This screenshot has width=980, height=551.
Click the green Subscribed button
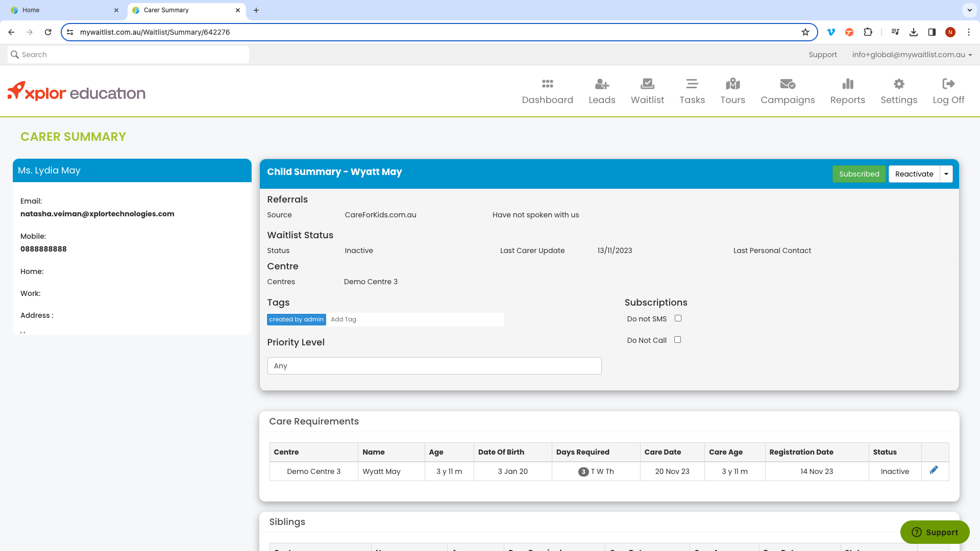pos(859,174)
